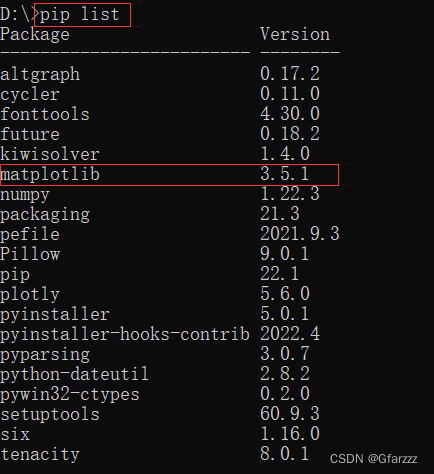This screenshot has width=434, height=474.
Task: Select the 'plotly' package name
Action: tap(30, 295)
